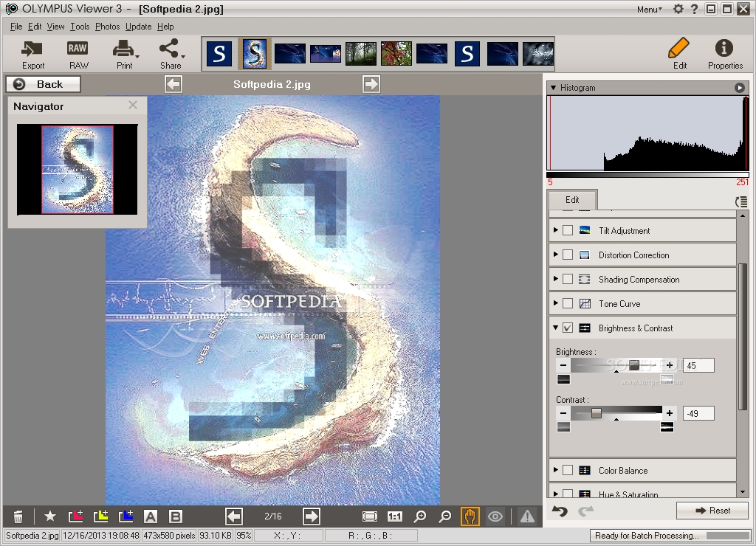
Task: Set zoom to 1:1
Action: point(395,516)
